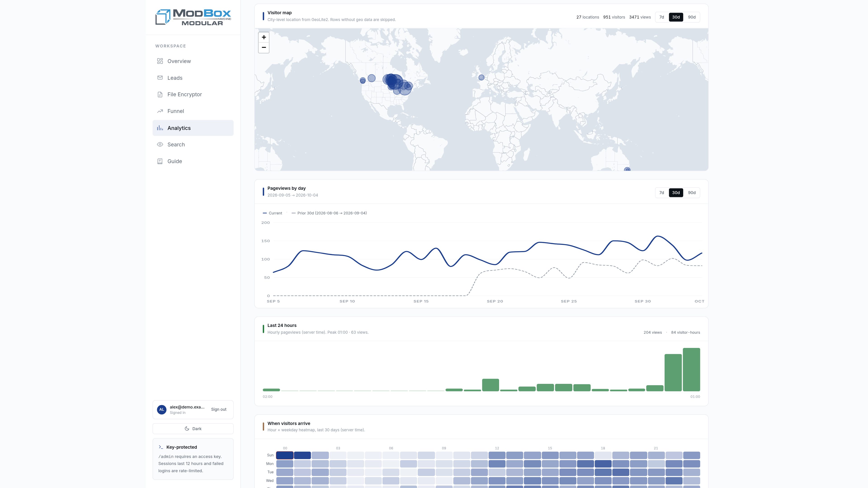868x488 pixels.
Task: Click the Visitor map heading
Action: [280, 13]
